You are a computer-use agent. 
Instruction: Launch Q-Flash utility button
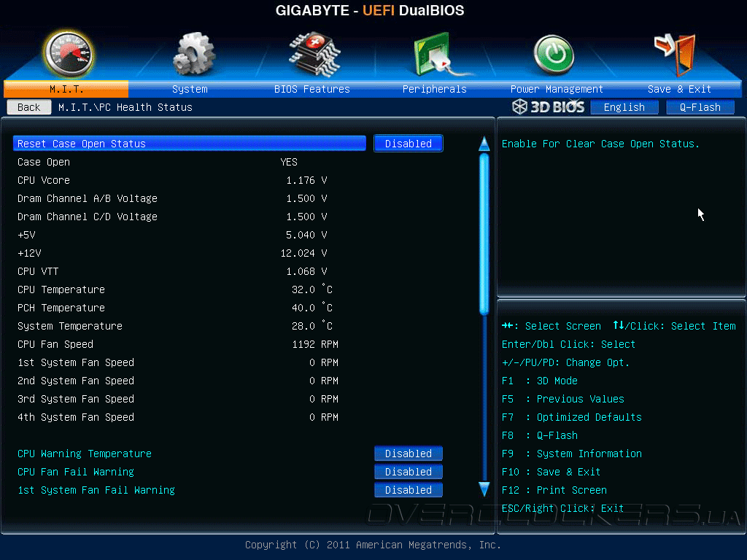(700, 107)
